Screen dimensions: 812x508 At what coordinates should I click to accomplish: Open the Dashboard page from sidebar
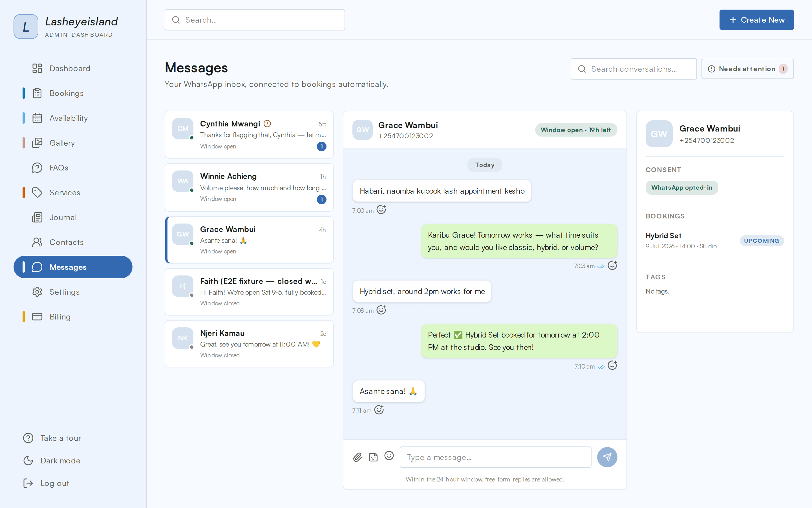(x=73, y=69)
